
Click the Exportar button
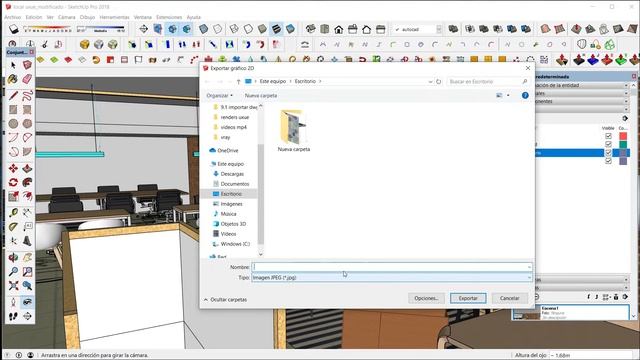pos(468,298)
